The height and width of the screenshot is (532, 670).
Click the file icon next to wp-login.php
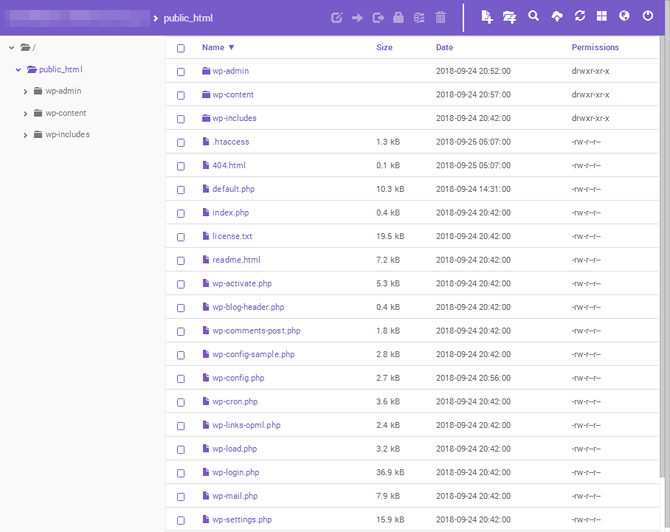pos(206,472)
